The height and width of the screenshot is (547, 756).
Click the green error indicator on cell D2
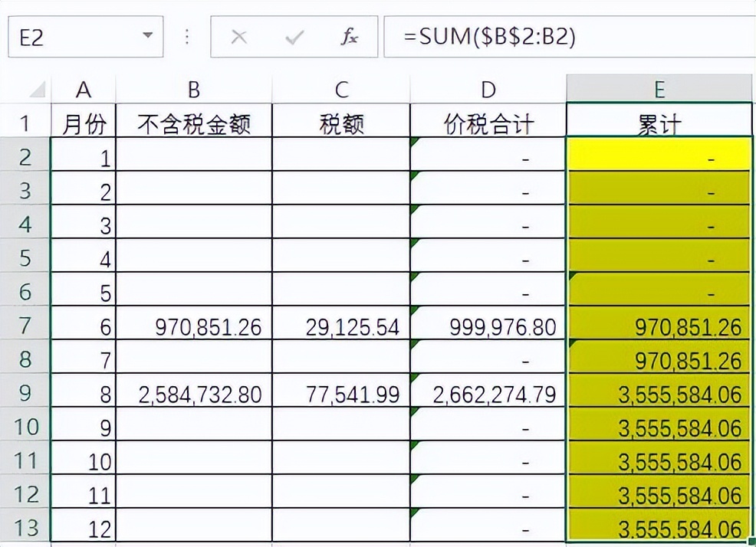(416, 142)
